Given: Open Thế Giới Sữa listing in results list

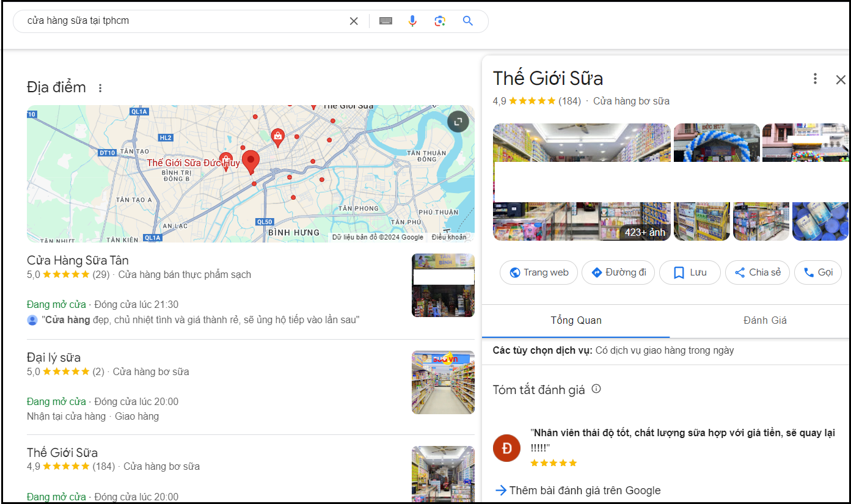Looking at the screenshot, I should (62, 453).
